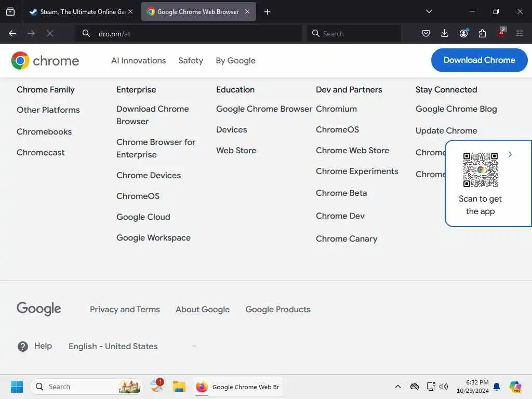Open the Google Chrome Blog link

pyautogui.click(x=456, y=109)
